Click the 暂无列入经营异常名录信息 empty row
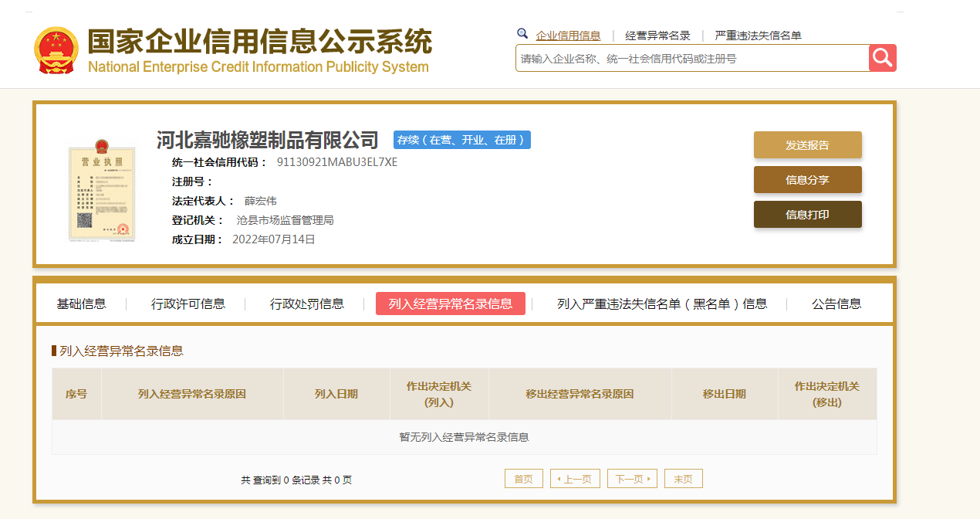The image size is (980, 519). [x=465, y=437]
